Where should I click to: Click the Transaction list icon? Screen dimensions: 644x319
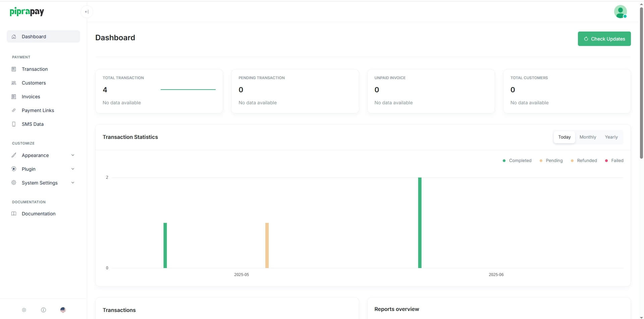(x=14, y=69)
